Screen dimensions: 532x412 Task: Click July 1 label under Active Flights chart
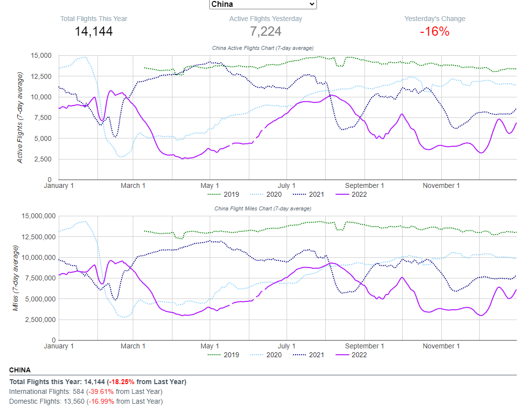pos(287,185)
